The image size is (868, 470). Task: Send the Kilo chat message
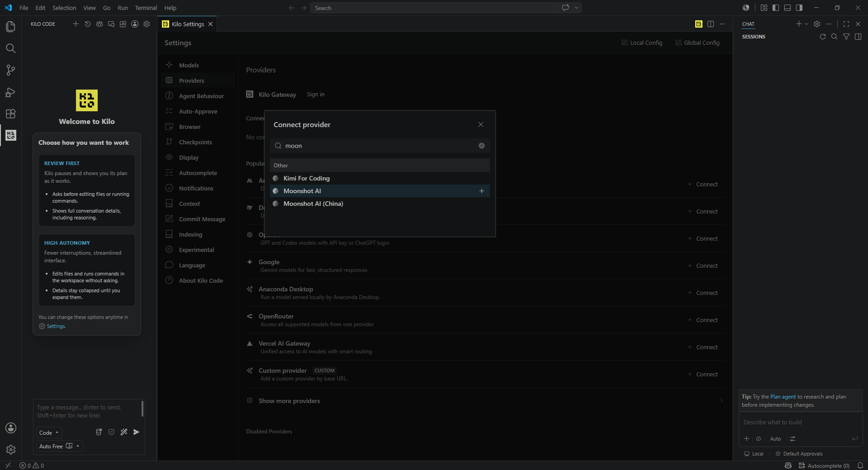[x=136, y=432]
